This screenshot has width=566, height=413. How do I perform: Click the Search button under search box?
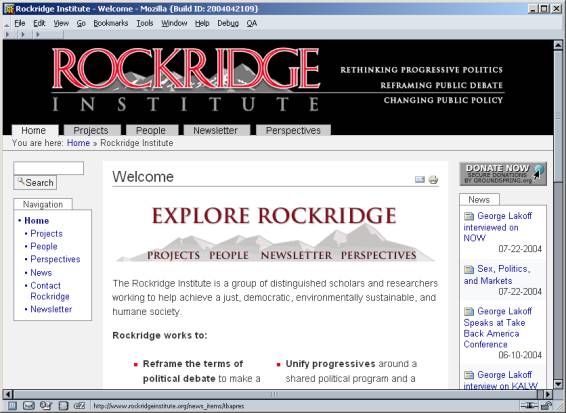[x=35, y=183]
